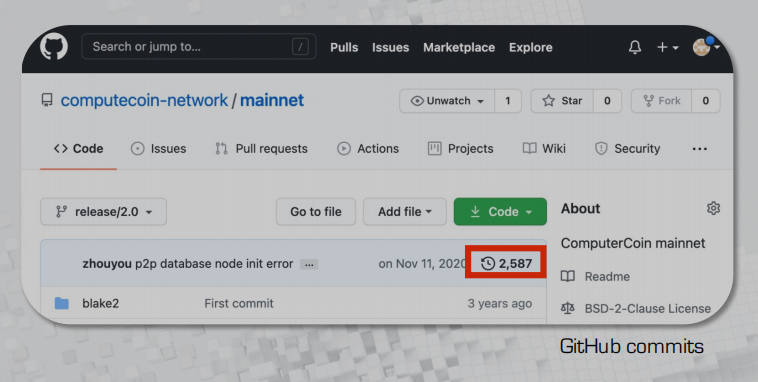Go to Explore
The image size is (758, 382).
coord(531,47)
